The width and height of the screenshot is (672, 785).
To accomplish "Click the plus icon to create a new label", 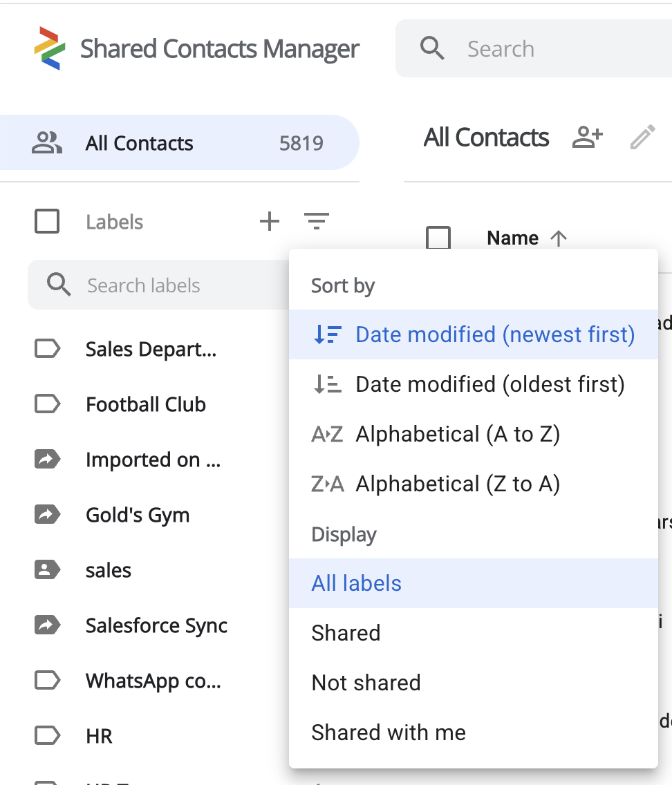I will (270, 221).
